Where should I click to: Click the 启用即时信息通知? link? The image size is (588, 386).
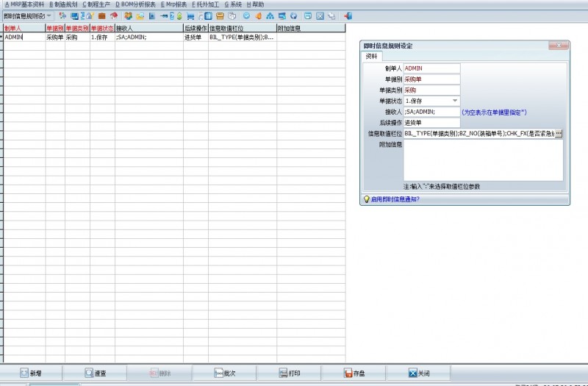click(x=395, y=199)
